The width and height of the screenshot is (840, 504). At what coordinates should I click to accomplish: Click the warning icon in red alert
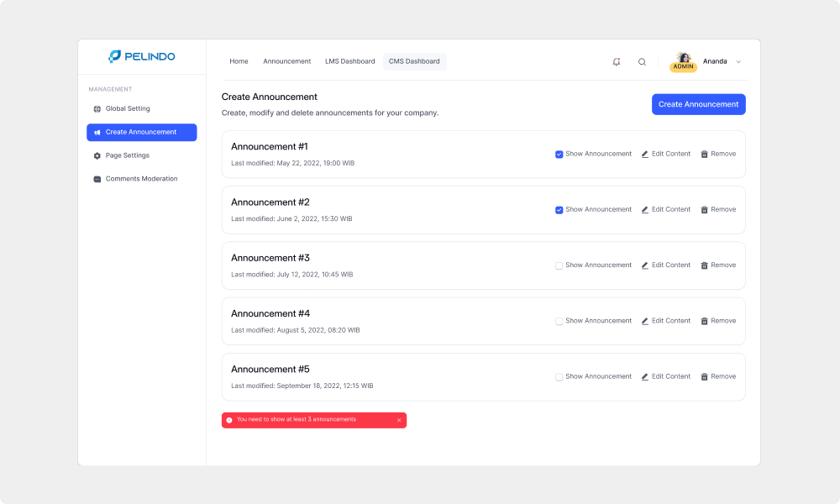[229, 421]
